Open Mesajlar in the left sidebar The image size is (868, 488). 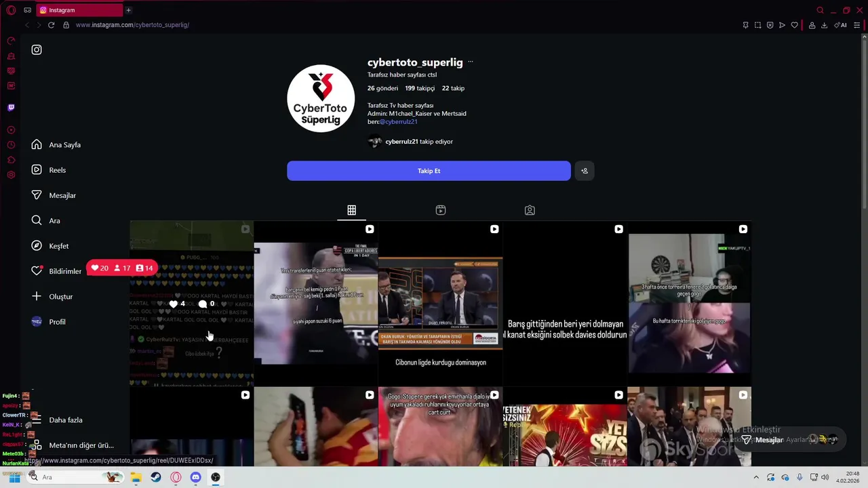tap(54, 195)
